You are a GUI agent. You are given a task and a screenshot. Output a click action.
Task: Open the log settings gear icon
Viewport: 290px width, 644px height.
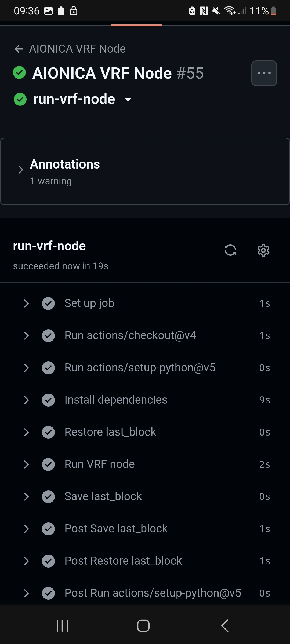coord(263,250)
